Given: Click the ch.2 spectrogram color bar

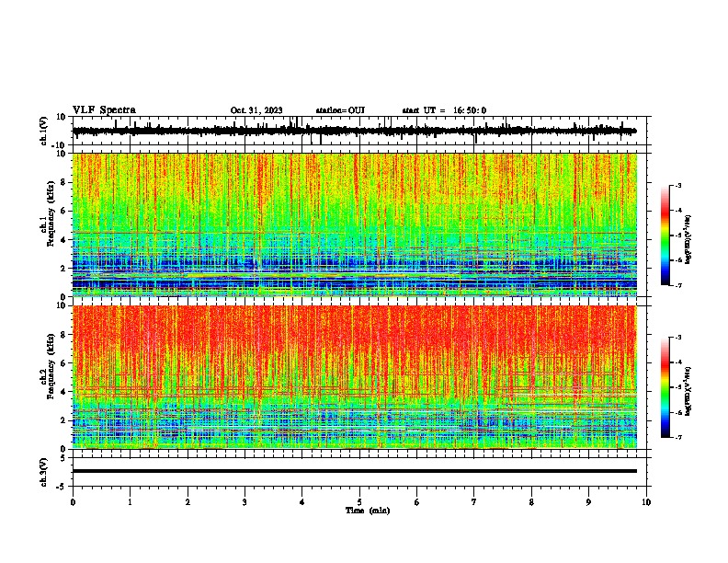Looking at the screenshot, I should tap(665, 387).
